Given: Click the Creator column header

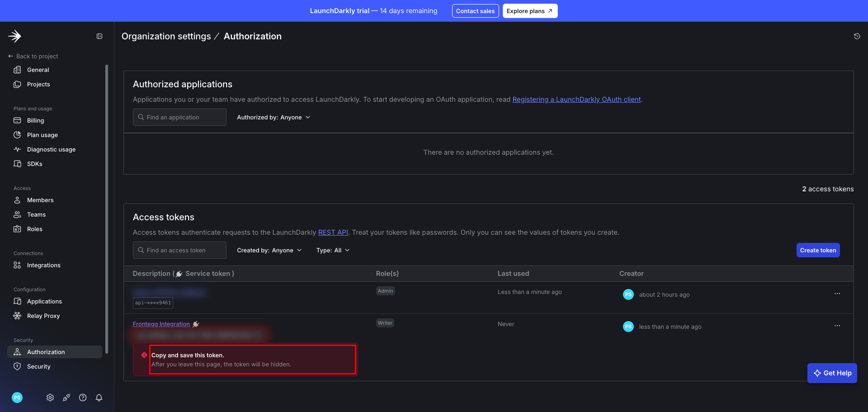Looking at the screenshot, I should [x=632, y=274].
